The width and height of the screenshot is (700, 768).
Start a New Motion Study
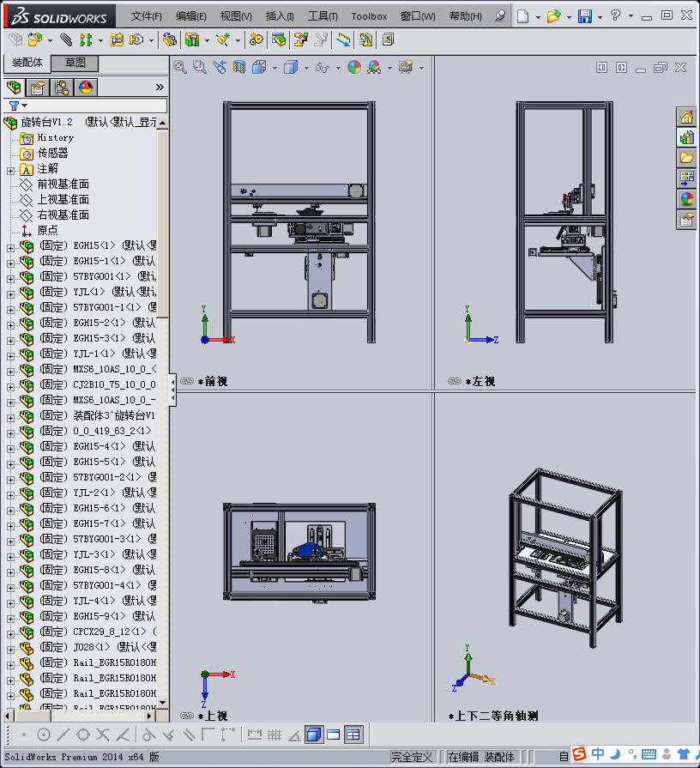pos(256,39)
